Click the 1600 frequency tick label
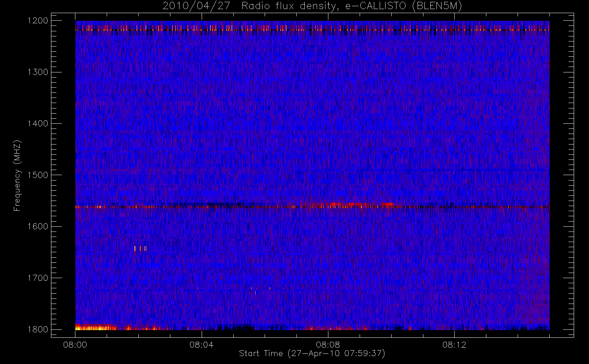This screenshot has width=589, height=364. pos(38,226)
